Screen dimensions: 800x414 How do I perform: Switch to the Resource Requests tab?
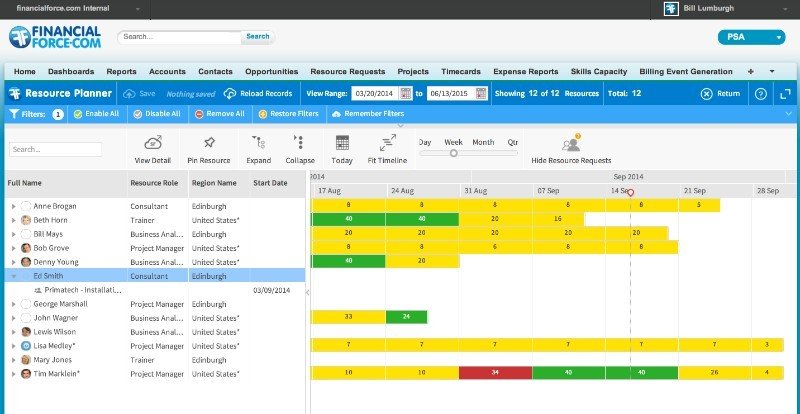coord(348,72)
